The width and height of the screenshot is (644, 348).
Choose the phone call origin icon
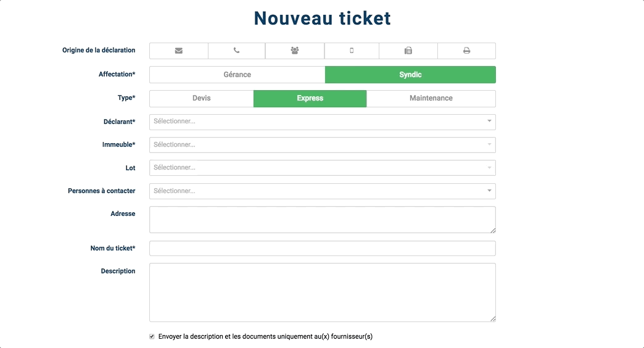(x=237, y=51)
